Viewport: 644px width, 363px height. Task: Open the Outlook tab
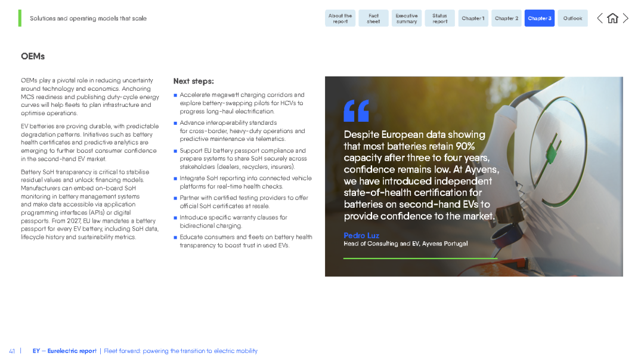point(573,19)
